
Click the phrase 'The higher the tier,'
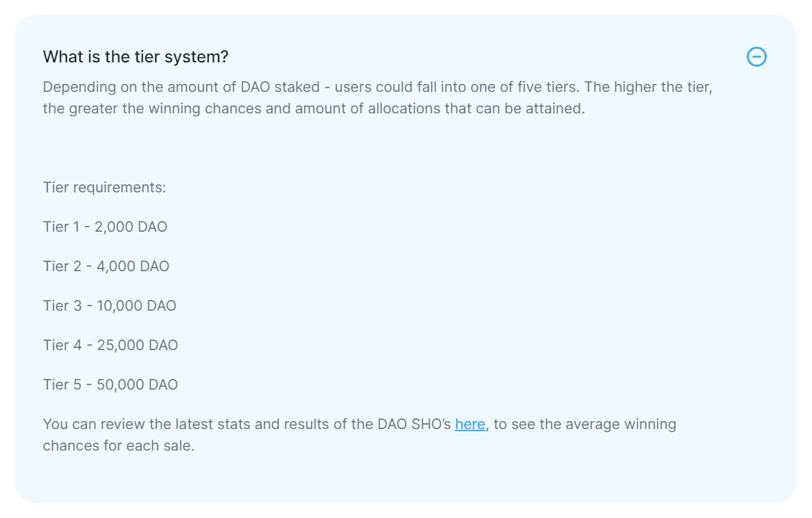click(648, 87)
